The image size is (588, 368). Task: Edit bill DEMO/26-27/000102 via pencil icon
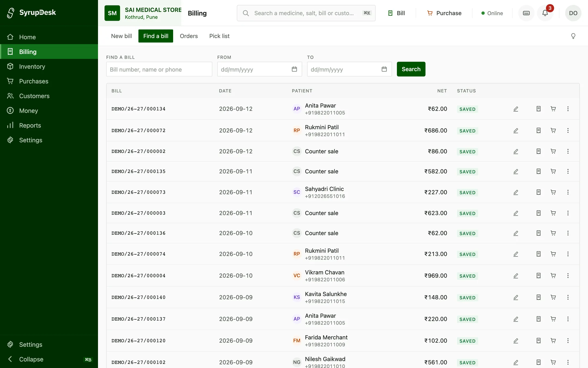[516, 363]
